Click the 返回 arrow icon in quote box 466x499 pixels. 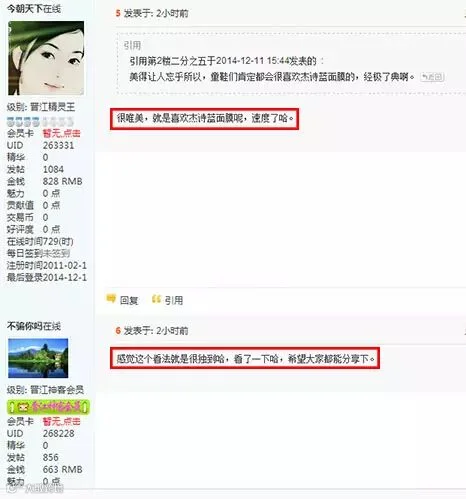point(432,77)
